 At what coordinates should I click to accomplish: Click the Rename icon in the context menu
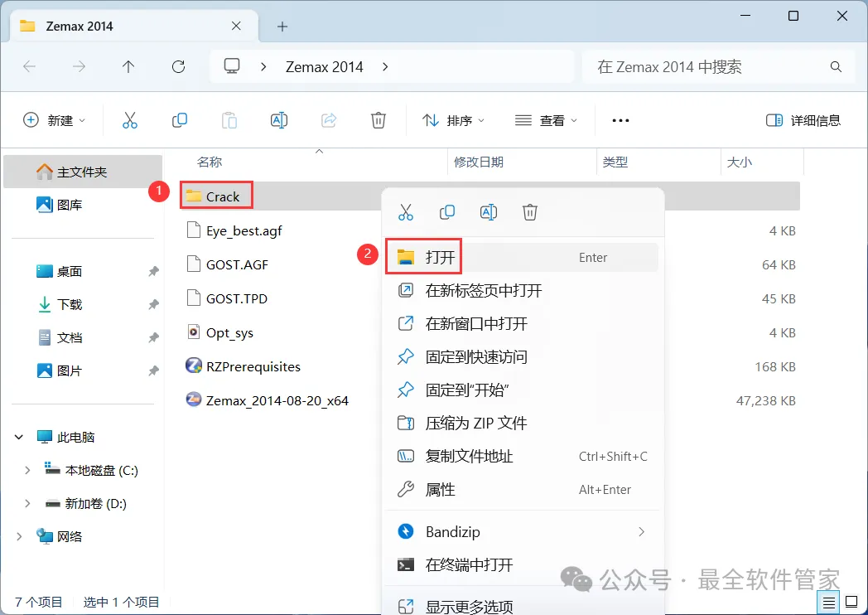coord(489,212)
